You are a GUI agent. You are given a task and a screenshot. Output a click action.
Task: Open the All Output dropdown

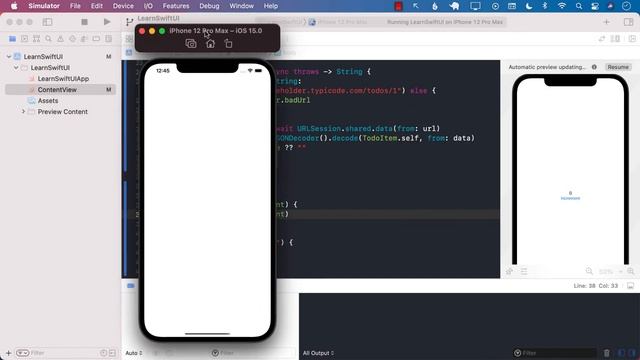[x=318, y=353]
